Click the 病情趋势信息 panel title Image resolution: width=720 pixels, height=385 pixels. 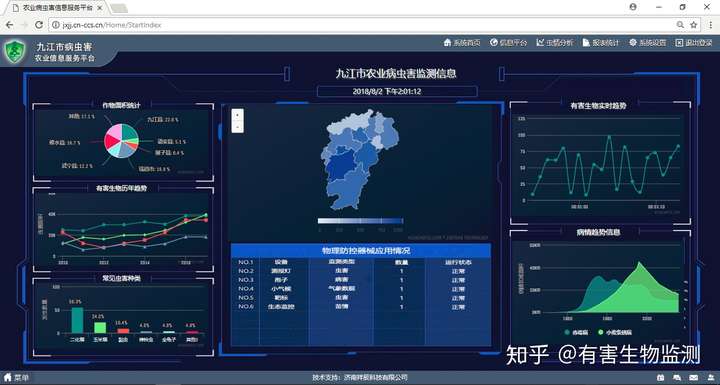[x=598, y=232]
